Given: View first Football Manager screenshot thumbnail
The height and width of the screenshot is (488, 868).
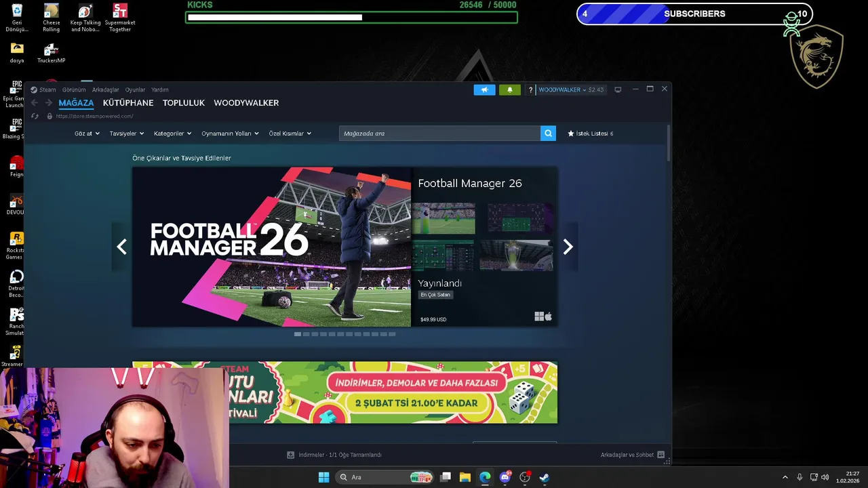Looking at the screenshot, I should coord(443,218).
